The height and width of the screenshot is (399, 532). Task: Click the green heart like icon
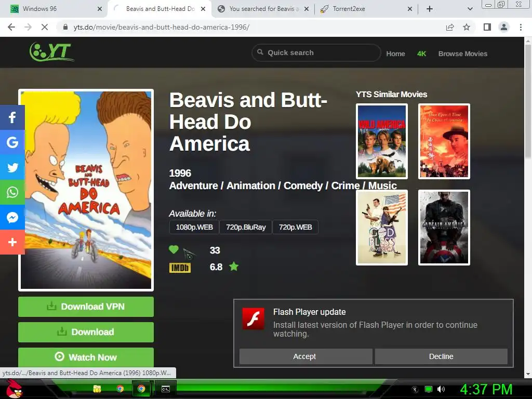pyautogui.click(x=174, y=250)
